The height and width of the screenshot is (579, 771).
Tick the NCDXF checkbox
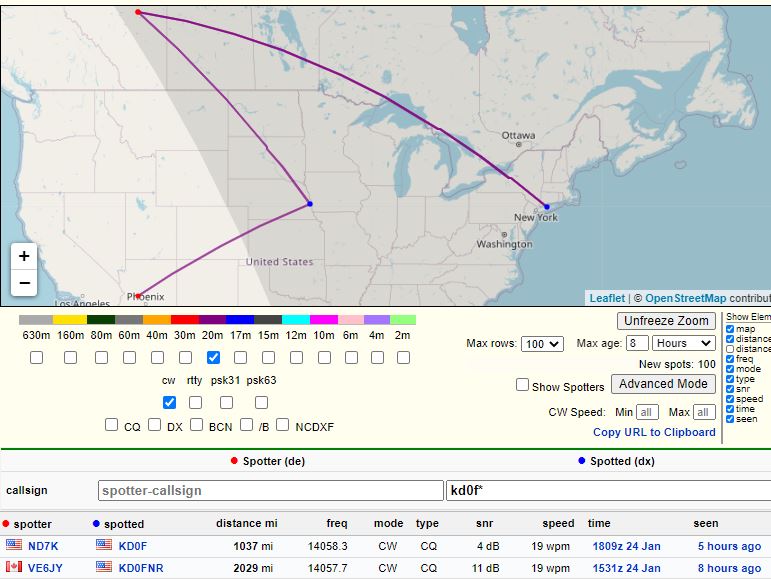[x=283, y=425]
